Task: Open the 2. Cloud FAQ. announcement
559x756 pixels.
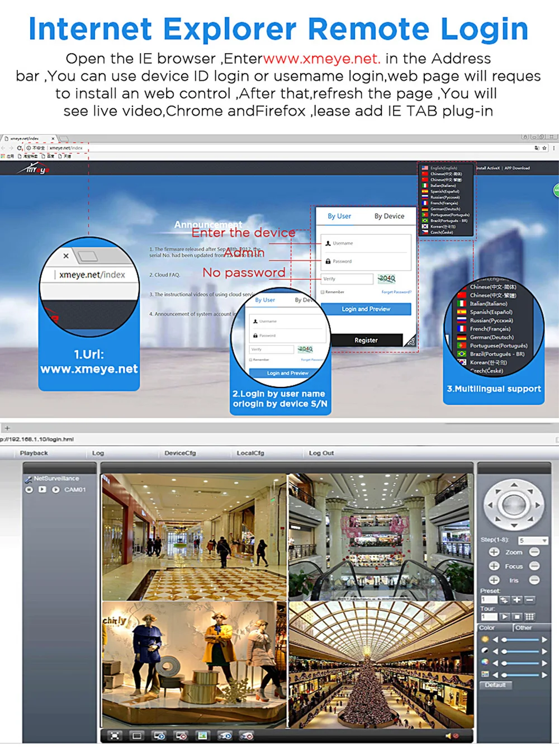Action: coord(165,275)
